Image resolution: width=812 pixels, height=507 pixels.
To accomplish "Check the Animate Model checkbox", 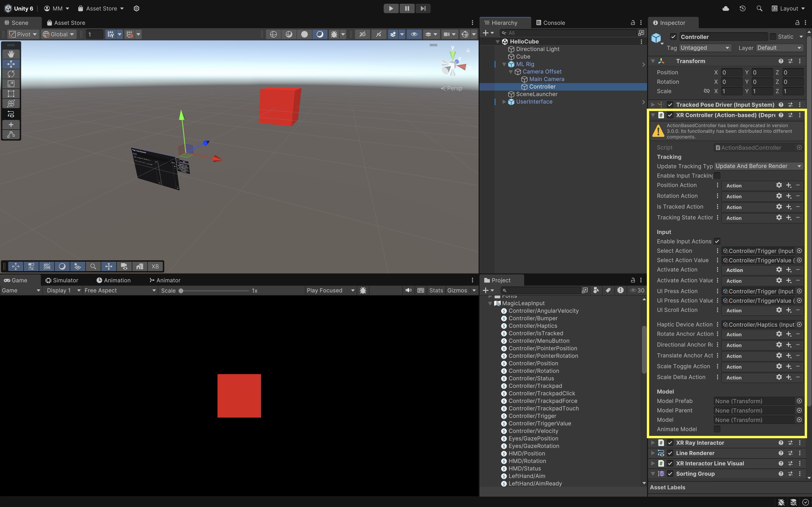I will (x=717, y=429).
